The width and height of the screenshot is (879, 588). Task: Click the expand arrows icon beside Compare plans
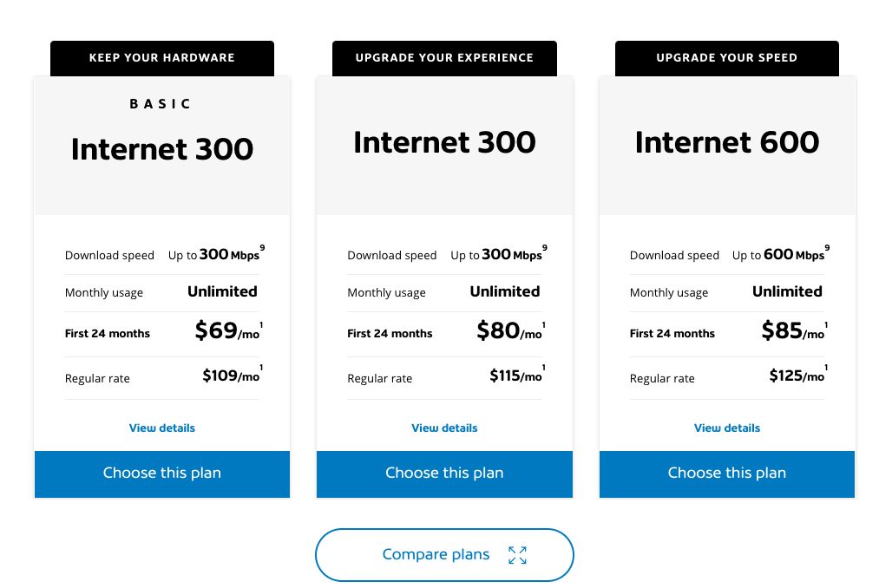pyautogui.click(x=517, y=555)
